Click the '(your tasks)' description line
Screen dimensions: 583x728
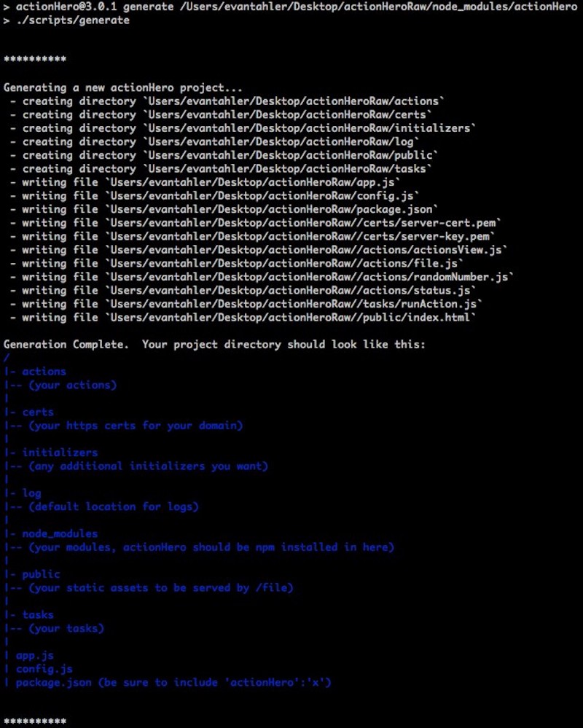[54, 628]
